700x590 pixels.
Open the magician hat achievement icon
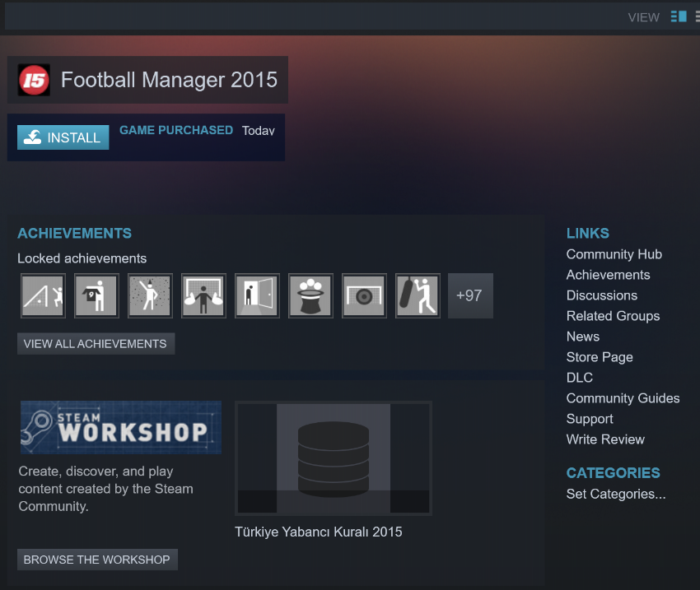click(310, 295)
